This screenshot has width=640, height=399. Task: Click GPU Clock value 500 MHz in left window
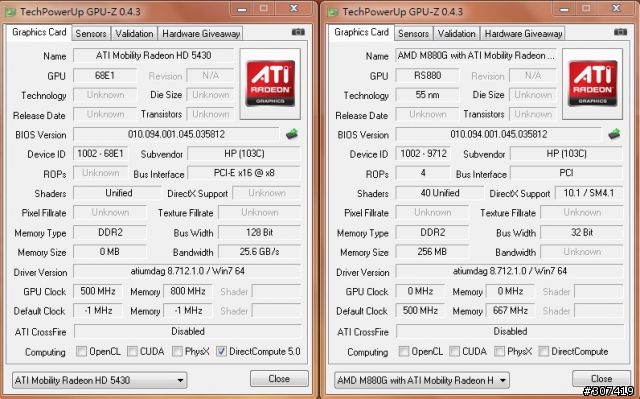pos(98,291)
